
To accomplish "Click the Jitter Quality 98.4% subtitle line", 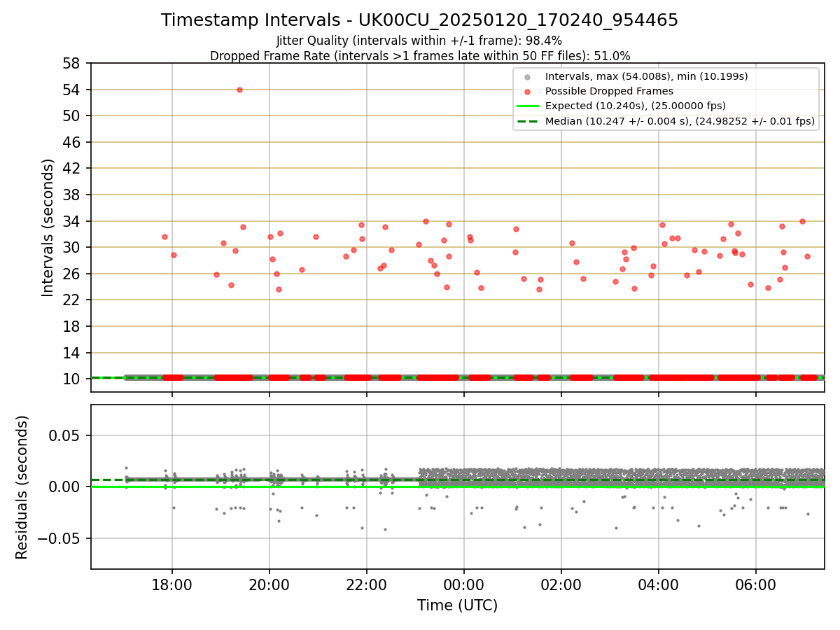I will pos(419,41).
